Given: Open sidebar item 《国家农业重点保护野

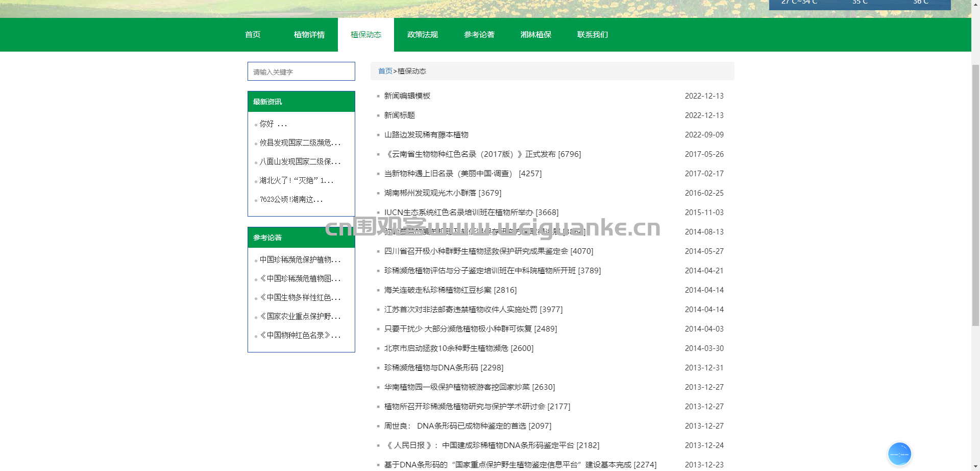Looking at the screenshot, I should pyautogui.click(x=300, y=317).
